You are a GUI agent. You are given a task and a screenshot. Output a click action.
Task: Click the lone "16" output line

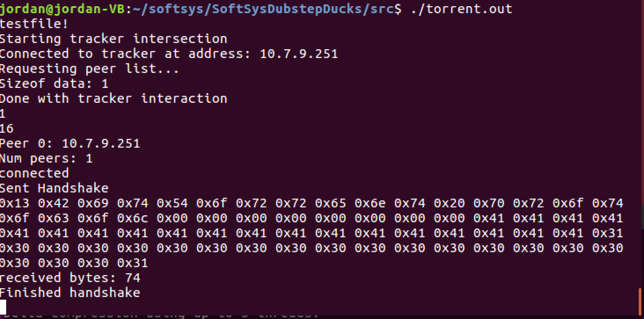tap(7, 128)
